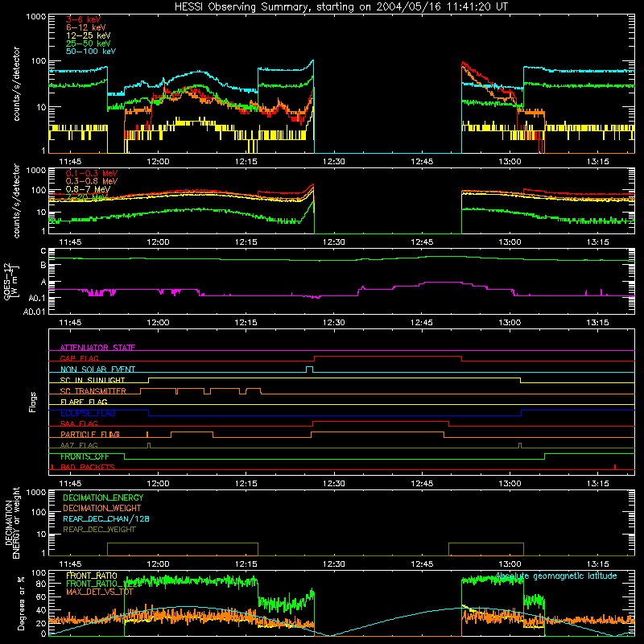This screenshot has height=644, width=644.
Task: Select the REAR_DEC_WEIGHT legend label
Action: 99,530
